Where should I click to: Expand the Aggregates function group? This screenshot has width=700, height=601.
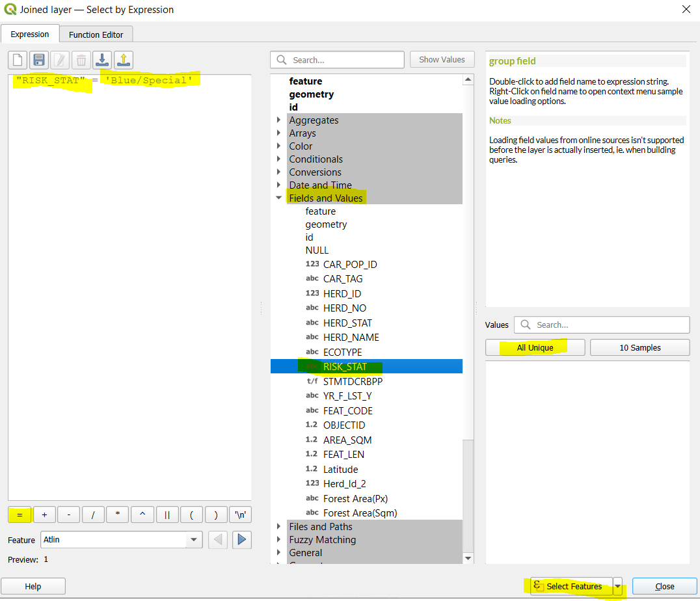(279, 120)
